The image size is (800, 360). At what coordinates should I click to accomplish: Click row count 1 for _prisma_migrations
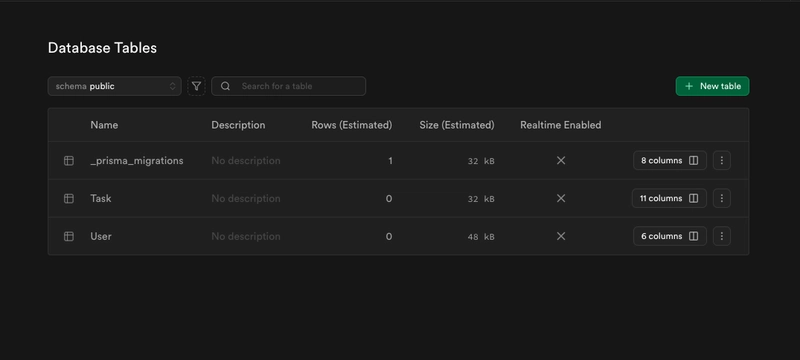[390, 161]
